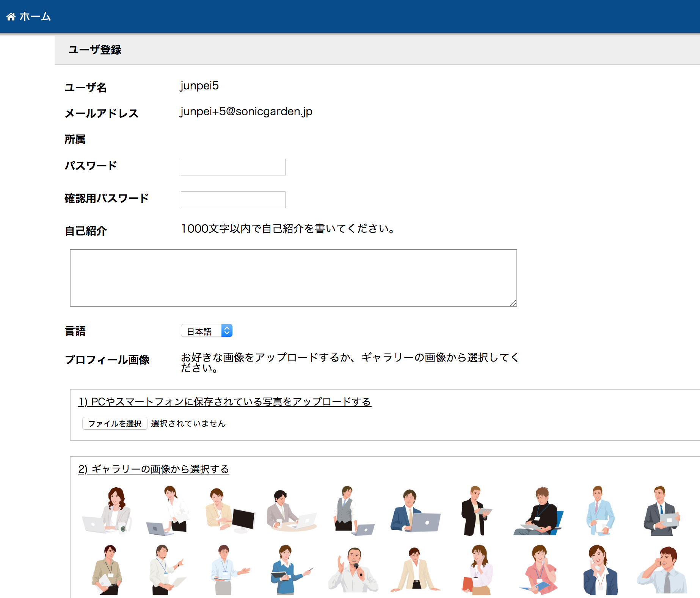The width and height of the screenshot is (700, 598).
Task: Click inside the 自己紹介 text area
Action: (293, 278)
